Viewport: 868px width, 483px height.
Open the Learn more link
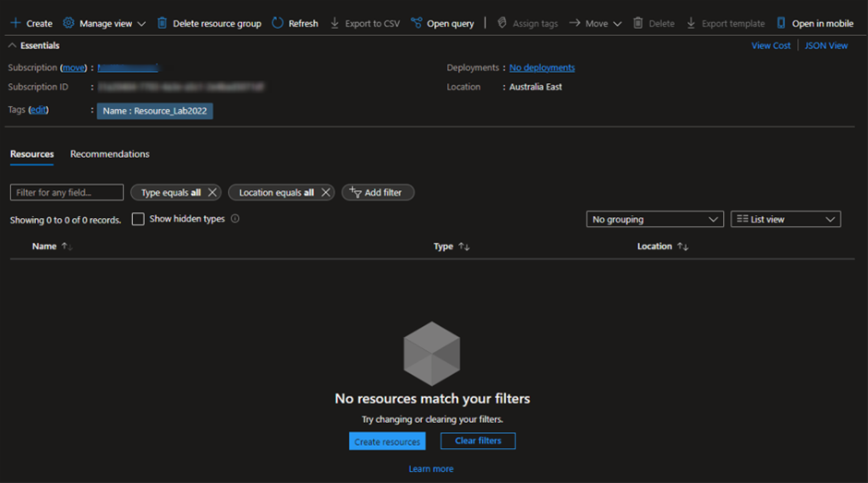pyautogui.click(x=430, y=468)
